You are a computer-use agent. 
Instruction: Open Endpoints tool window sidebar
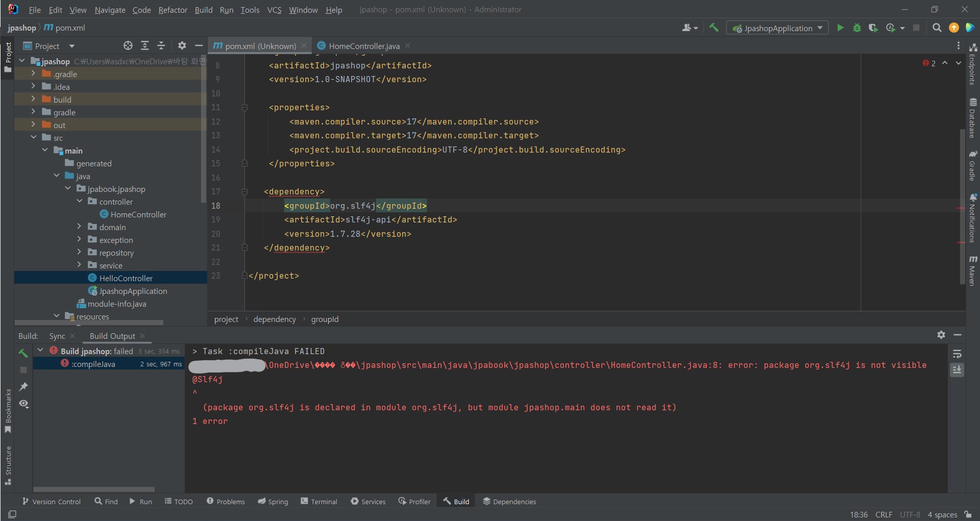(973, 64)
